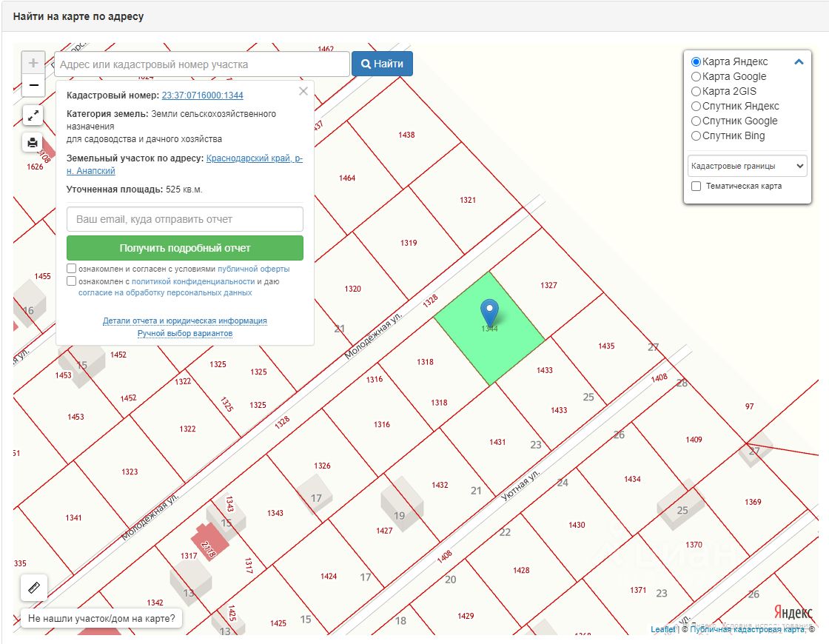This screenshot has height=644, width=829.
Task: Click parcel labeled 1464 on map
Action: (347, 178)
